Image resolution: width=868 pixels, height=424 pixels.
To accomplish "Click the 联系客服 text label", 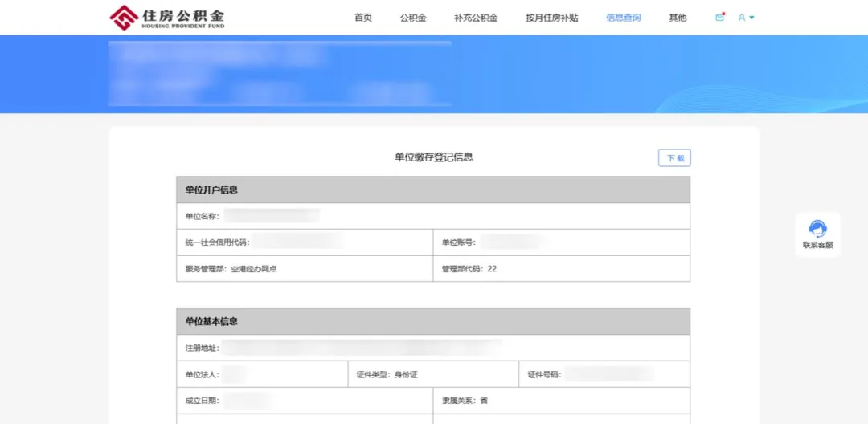I will click(817, 246).
